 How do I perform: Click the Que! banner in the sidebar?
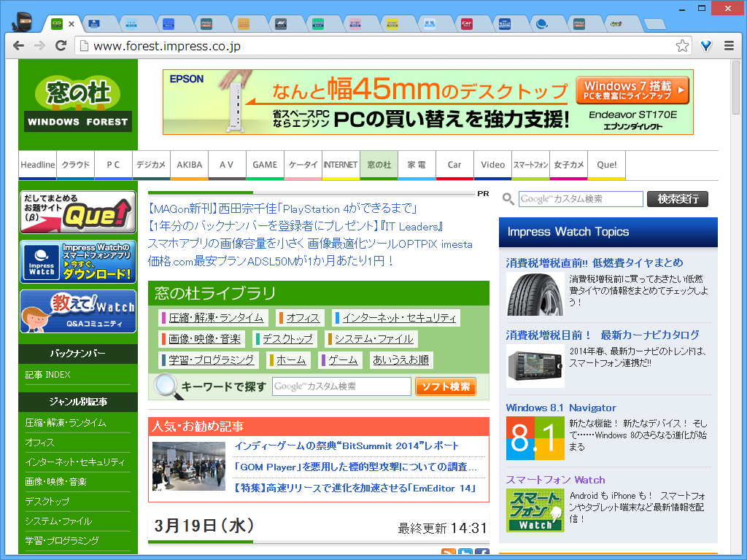(77, 213)
